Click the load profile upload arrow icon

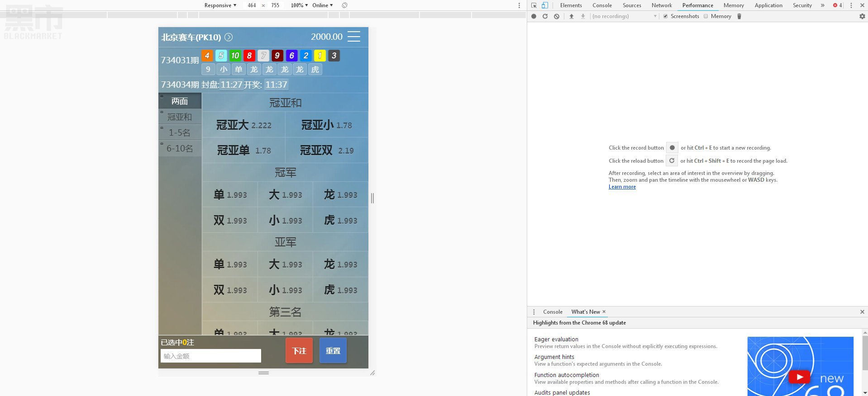click(572, 16)
